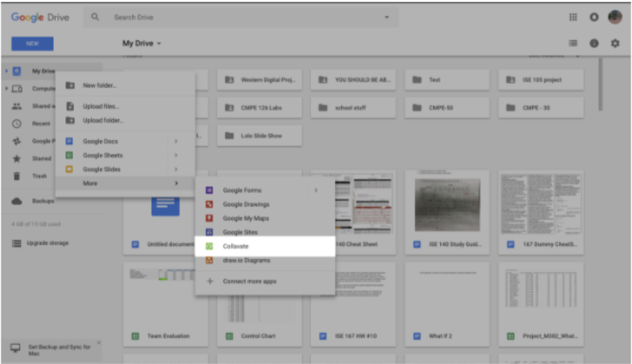Viewport: 632px width, 364px height.
Task: Open the CMPE-50 folder
Action: point(447,107)
